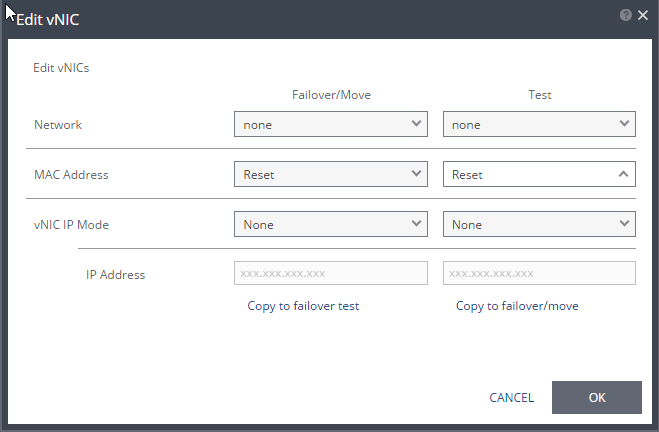This screenshot has height=432, width=659.
Task: Open Test Network dropdown
Action: 539,124
